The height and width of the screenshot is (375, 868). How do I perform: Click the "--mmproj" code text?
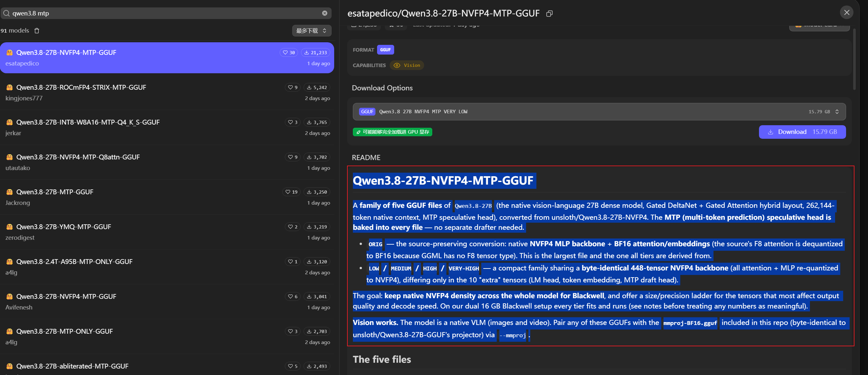click(x=513, y=335)
